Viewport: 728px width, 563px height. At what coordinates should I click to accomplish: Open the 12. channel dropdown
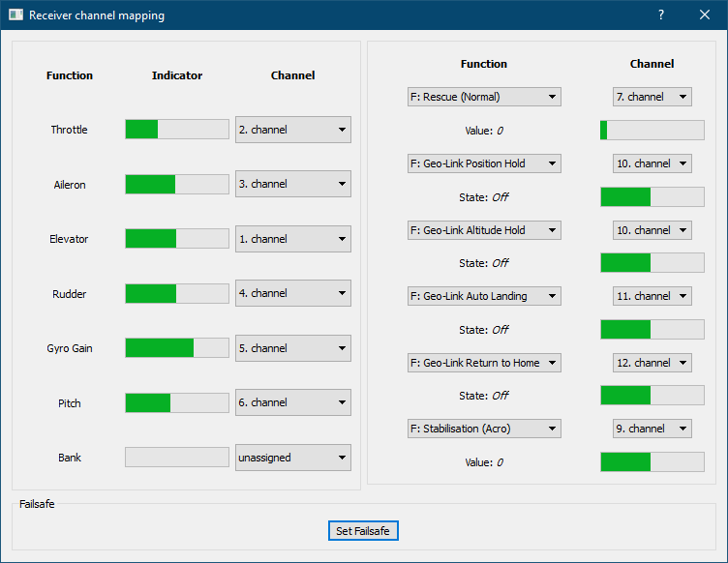tap(652, 363)
